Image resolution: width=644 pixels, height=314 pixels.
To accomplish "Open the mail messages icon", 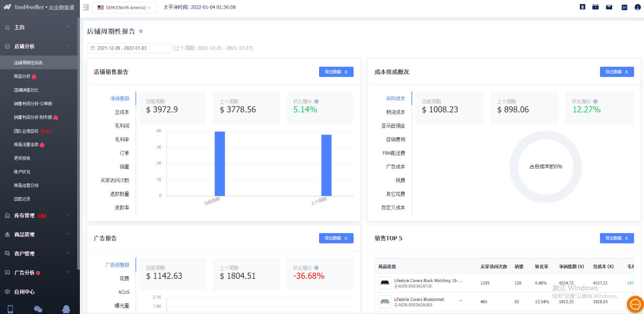I will [x=609, y=7].
